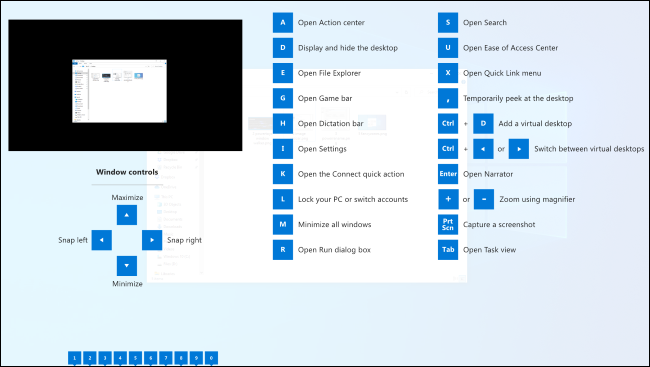Click the number 7 taskbar tile
The height and width of the screenshot is (367, 650).
[166, 358]
